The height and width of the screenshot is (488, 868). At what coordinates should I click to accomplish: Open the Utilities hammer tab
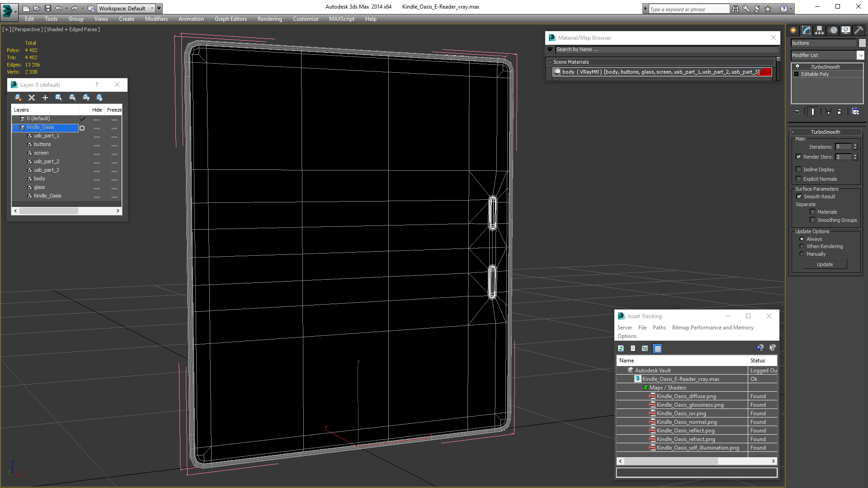click(x=859, y=30)
